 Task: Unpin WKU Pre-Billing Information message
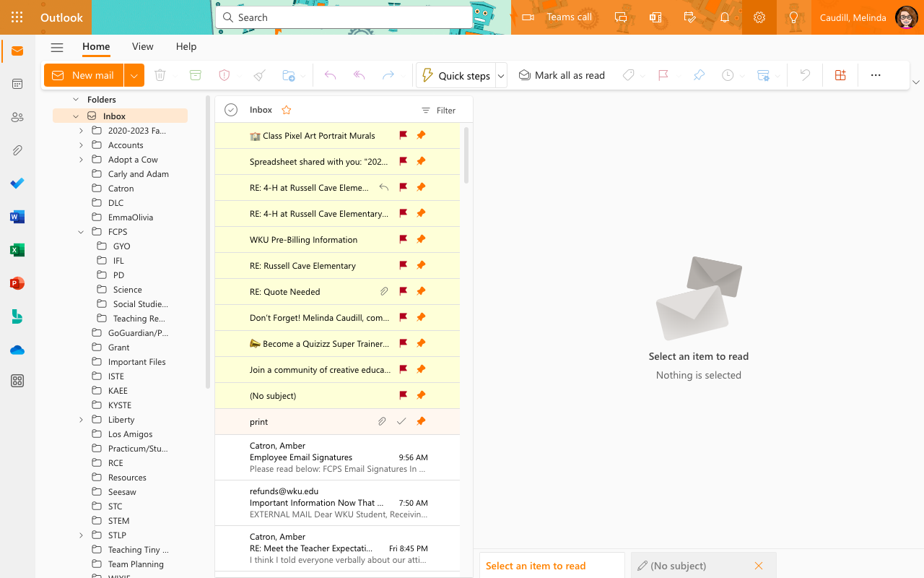[x=421, y=239]
